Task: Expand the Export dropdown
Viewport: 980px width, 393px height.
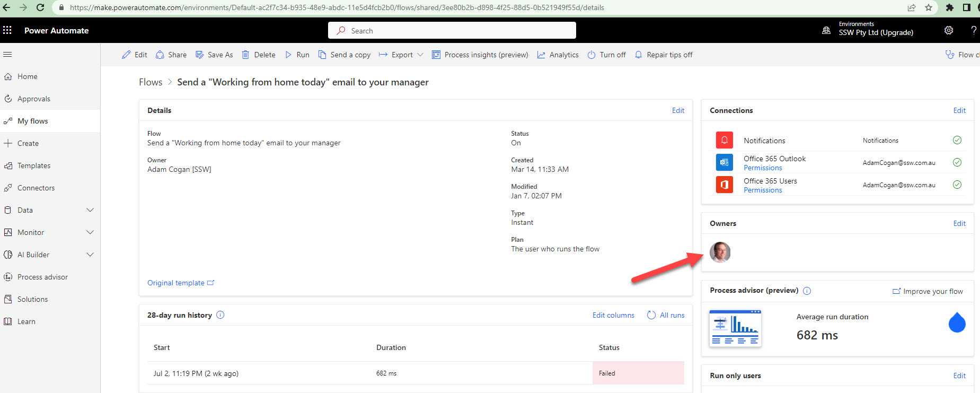Action: [401, 55]
